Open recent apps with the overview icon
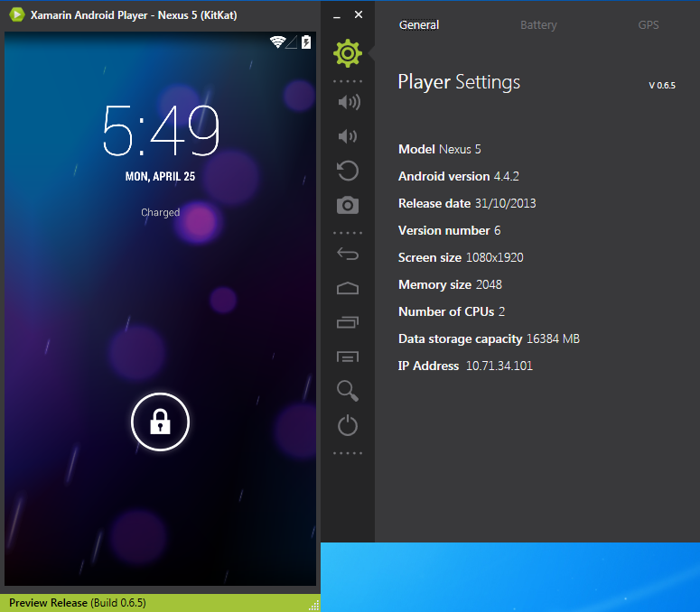This screenshot has height=612, width=700. click(x=348, y=322)
